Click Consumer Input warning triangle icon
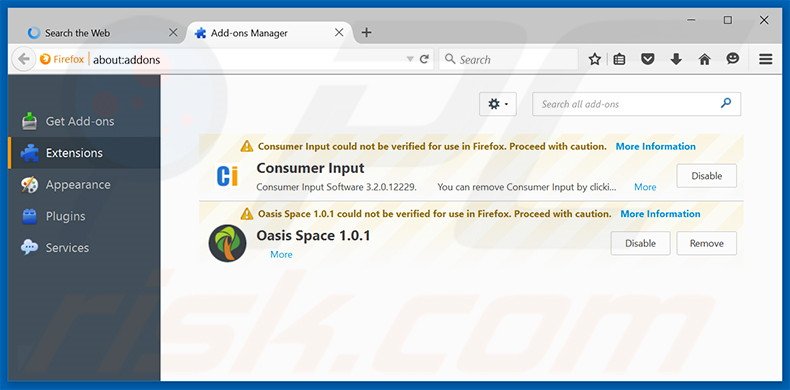The height and width of the screenshot is (390, 790). click(246, 147)
